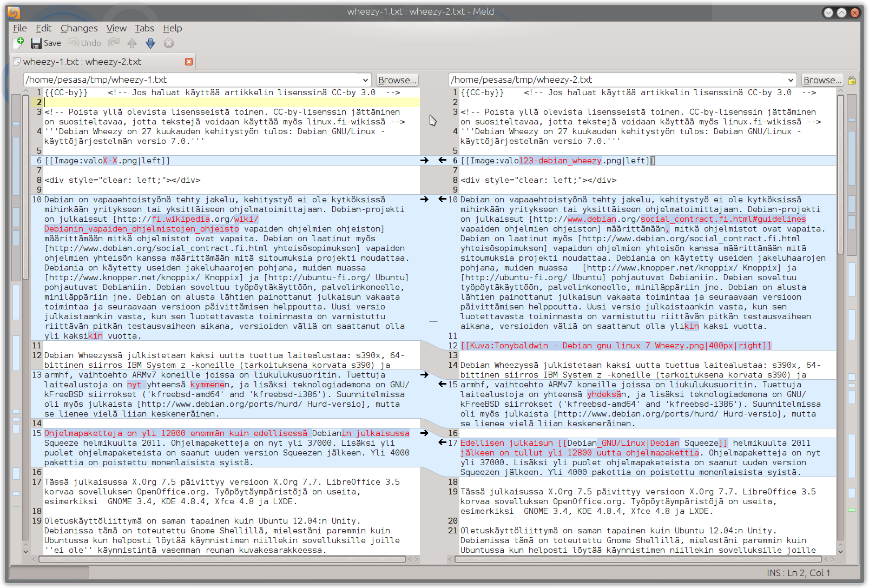Close the wheezy-1.txt : wheezy-2.txt tab

pos(189,62)
